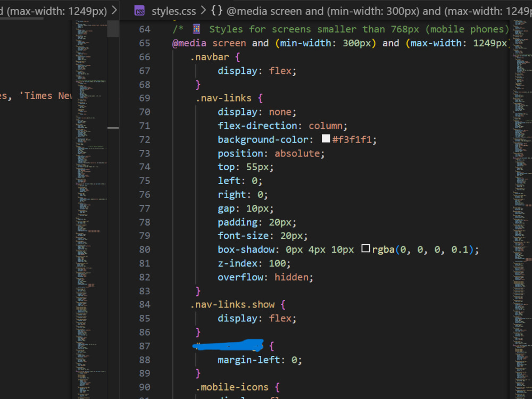Click the 'position: absolute;' declaration

(x=271, y=153)
